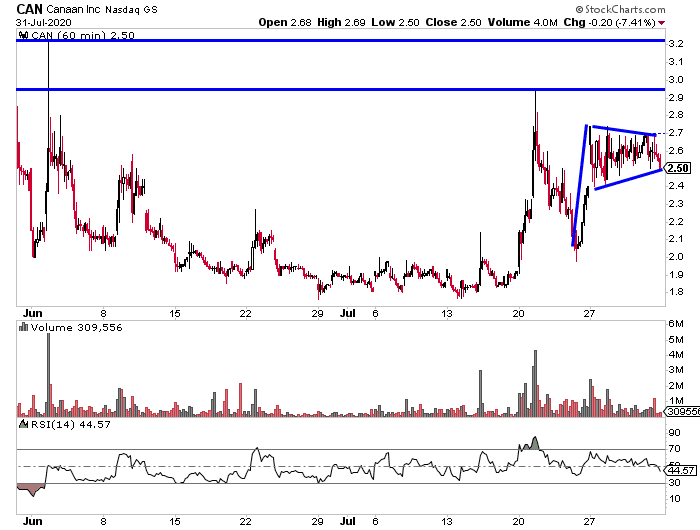700x530 pixels.
Task: Click the Low 2.50 value
Action: [x=395, y=22]
